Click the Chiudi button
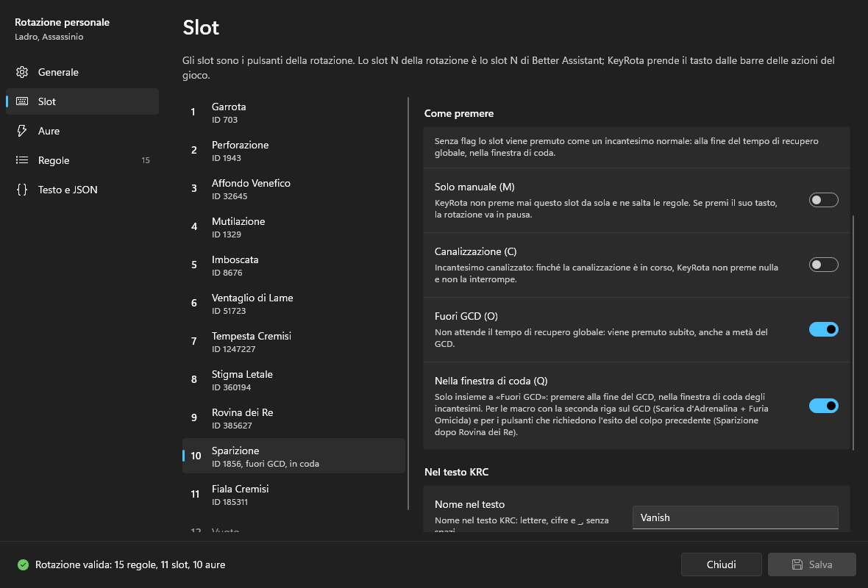The height and width of the screenshot is (588, 868). point(722,564)
